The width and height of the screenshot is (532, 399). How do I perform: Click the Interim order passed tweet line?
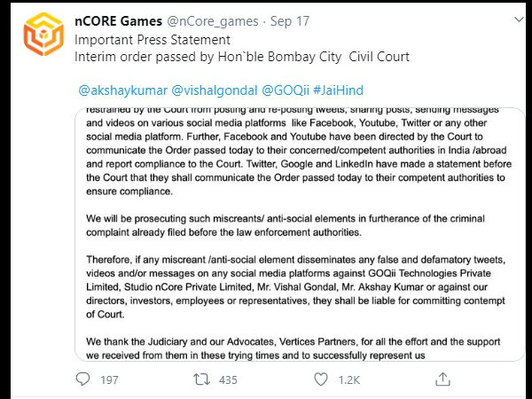pyautogui.click(x=242, y=57)
